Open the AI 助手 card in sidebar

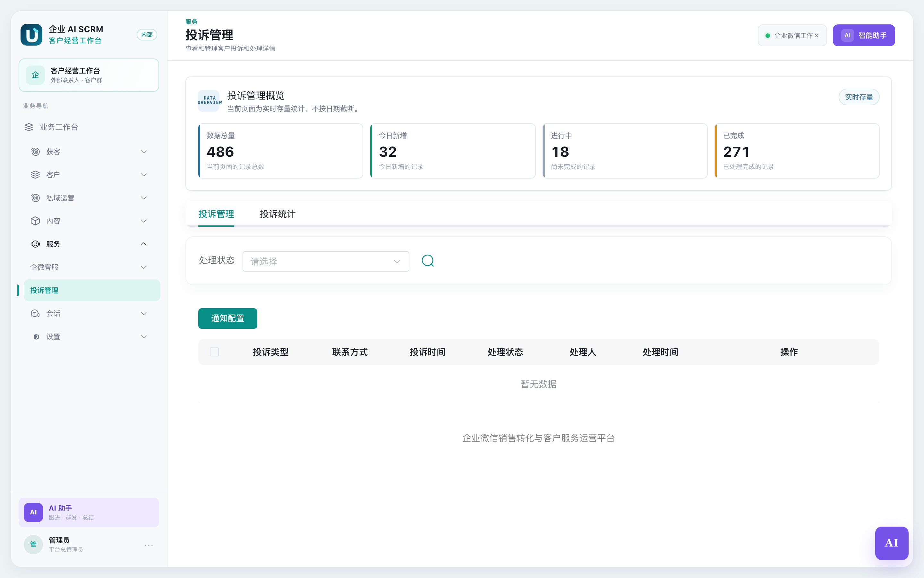[x=89, y=512]
